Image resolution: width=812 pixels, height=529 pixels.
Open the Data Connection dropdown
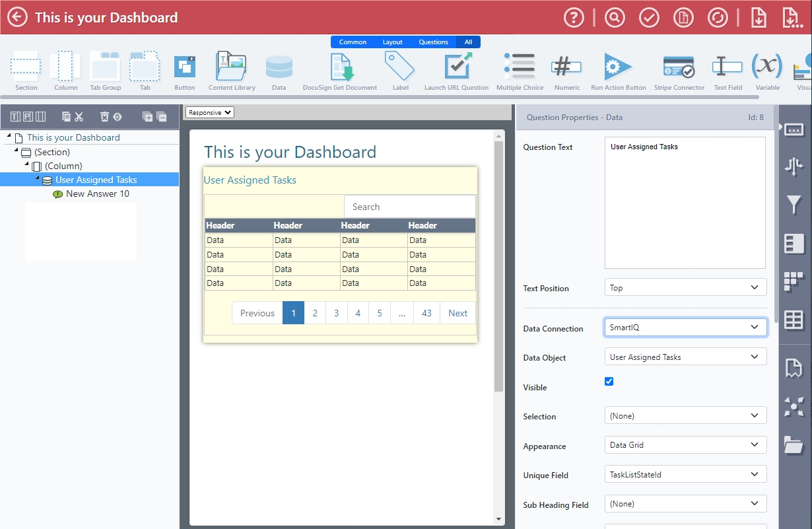click(685, 327)
